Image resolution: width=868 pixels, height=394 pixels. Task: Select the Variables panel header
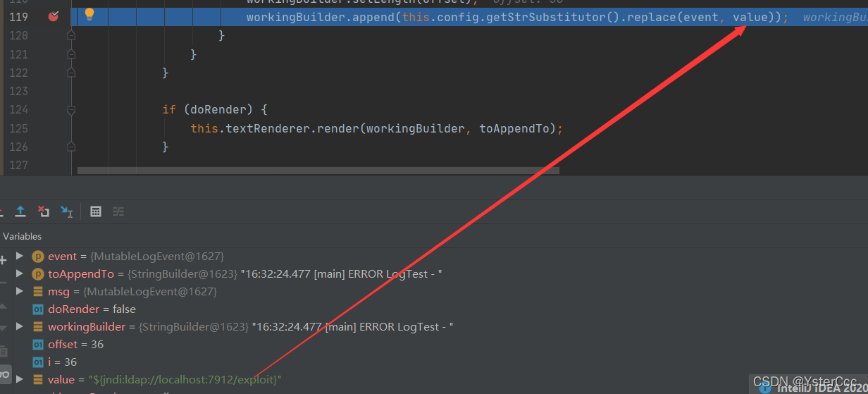tap(22, 237)
